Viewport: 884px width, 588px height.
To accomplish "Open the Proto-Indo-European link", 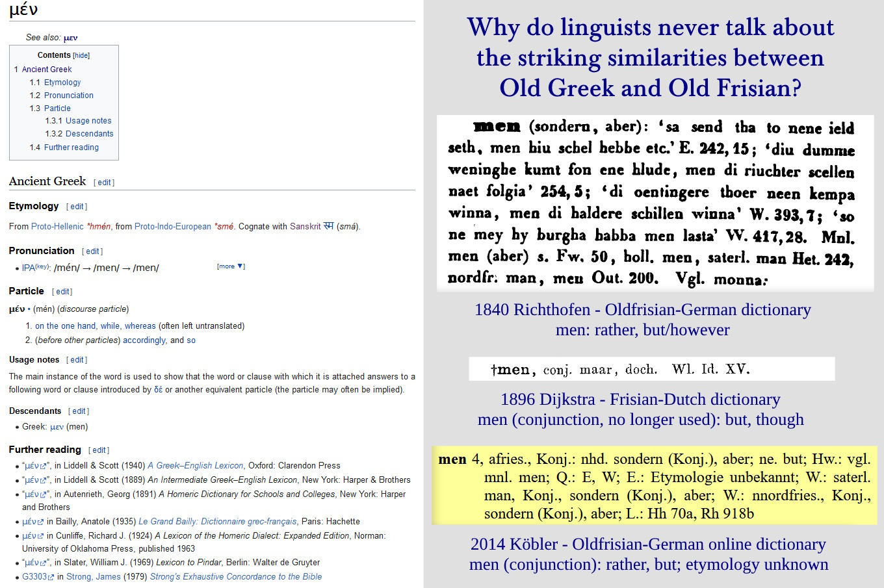I will [172, 227].
